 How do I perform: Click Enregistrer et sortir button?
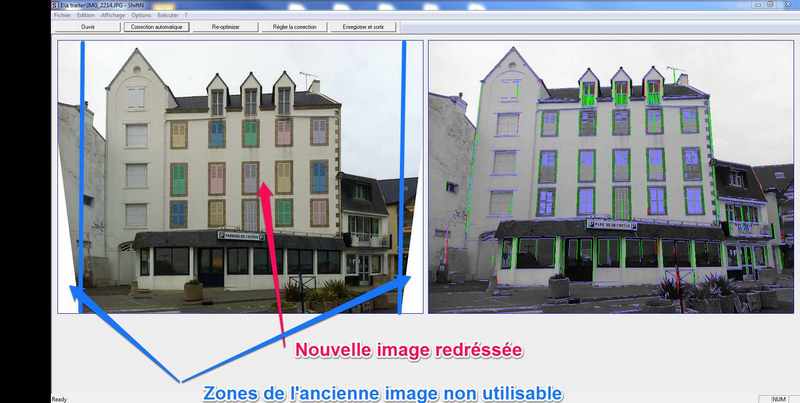pos(363,27)
